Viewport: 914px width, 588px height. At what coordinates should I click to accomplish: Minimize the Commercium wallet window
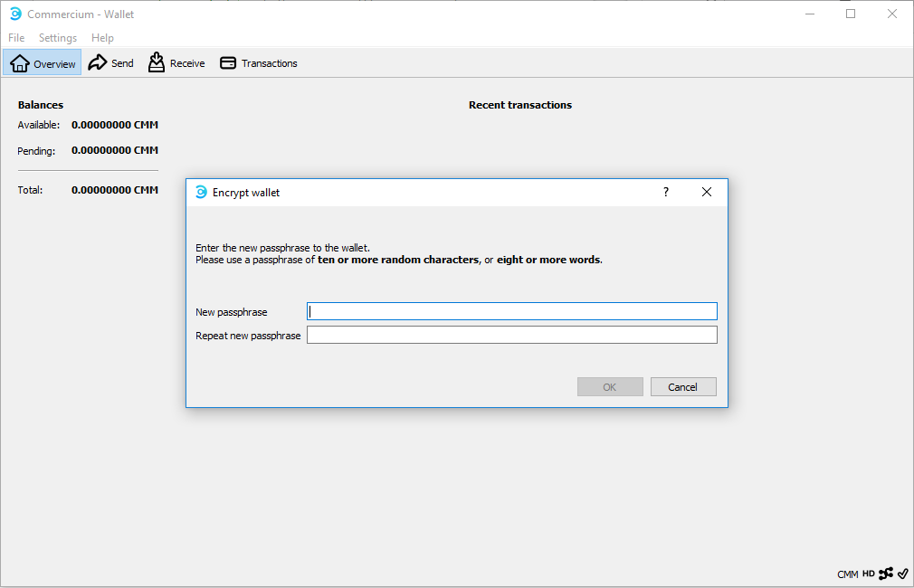point(810,14)
